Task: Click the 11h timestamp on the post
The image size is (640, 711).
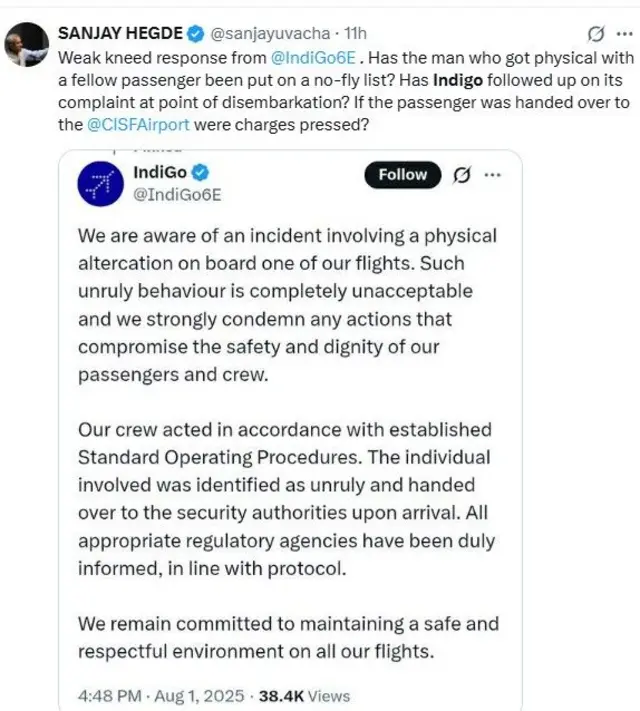Action: coord(355,34)
